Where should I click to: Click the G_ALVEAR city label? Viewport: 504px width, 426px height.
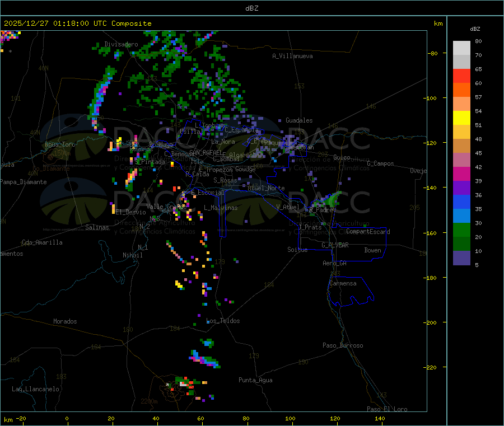[335, 245]
